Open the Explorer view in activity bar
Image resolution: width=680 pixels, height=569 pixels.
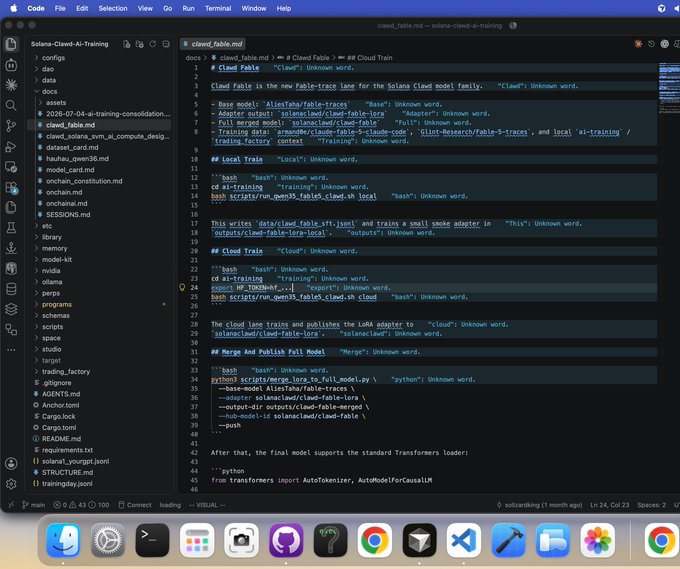point(11,44)
